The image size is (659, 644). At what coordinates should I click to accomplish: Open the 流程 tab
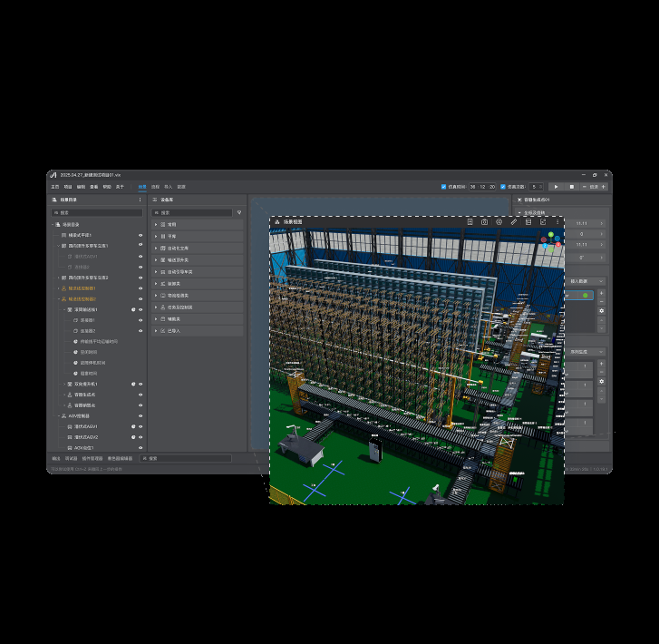coord(155,187)
